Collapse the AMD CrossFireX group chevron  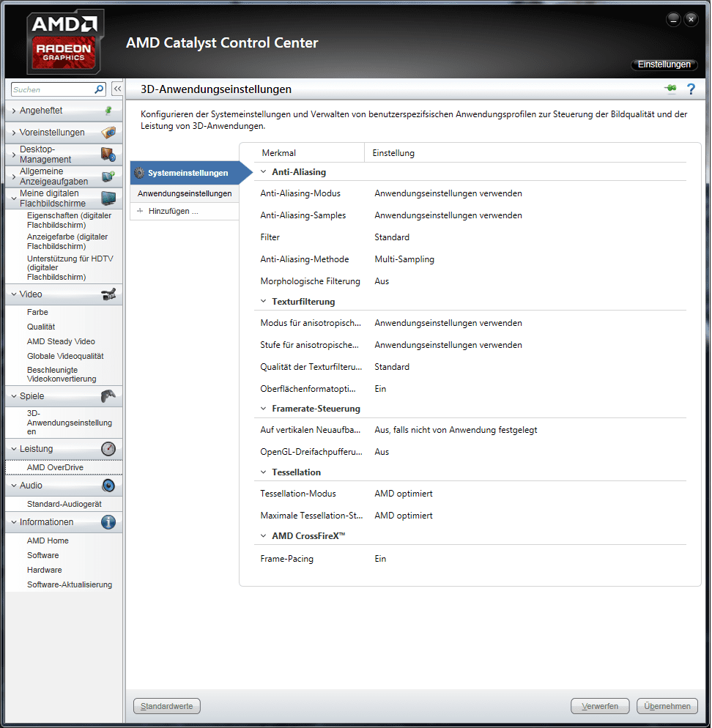pos(264,536)
